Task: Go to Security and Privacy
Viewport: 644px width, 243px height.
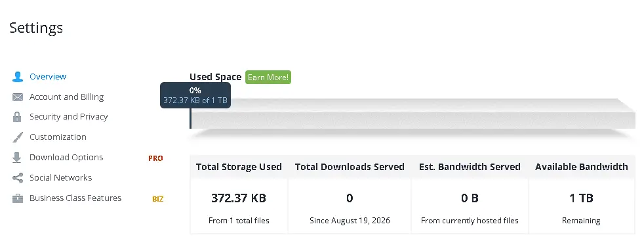Action: (x=69, y=117)
